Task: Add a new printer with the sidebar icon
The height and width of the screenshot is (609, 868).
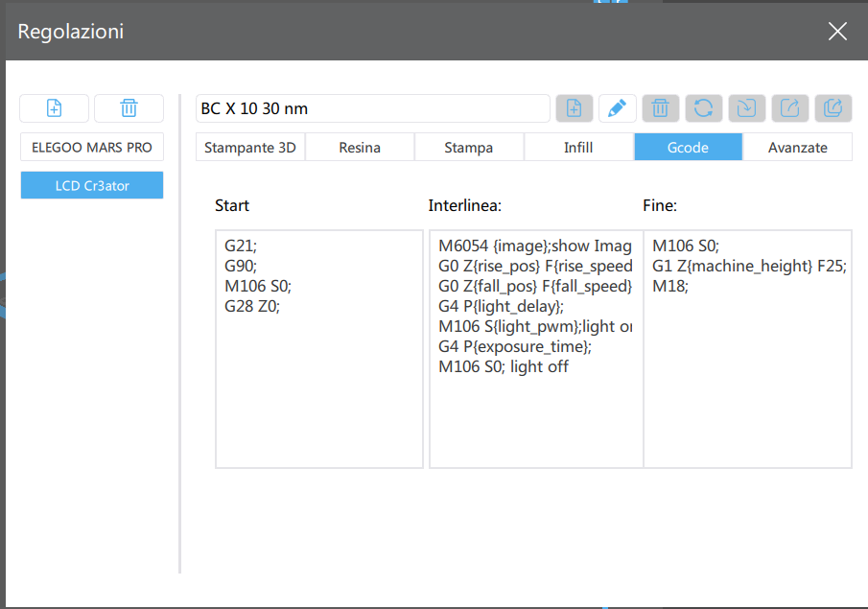Action: 55,108
